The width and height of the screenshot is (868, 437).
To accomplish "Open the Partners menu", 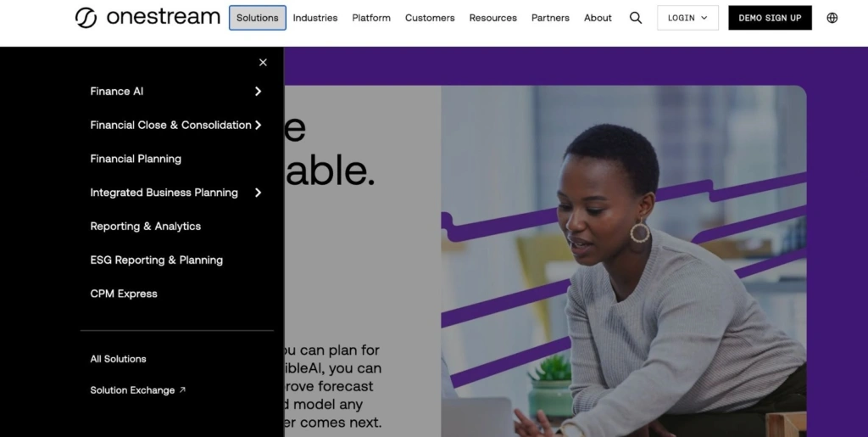I will click(550, 18).
